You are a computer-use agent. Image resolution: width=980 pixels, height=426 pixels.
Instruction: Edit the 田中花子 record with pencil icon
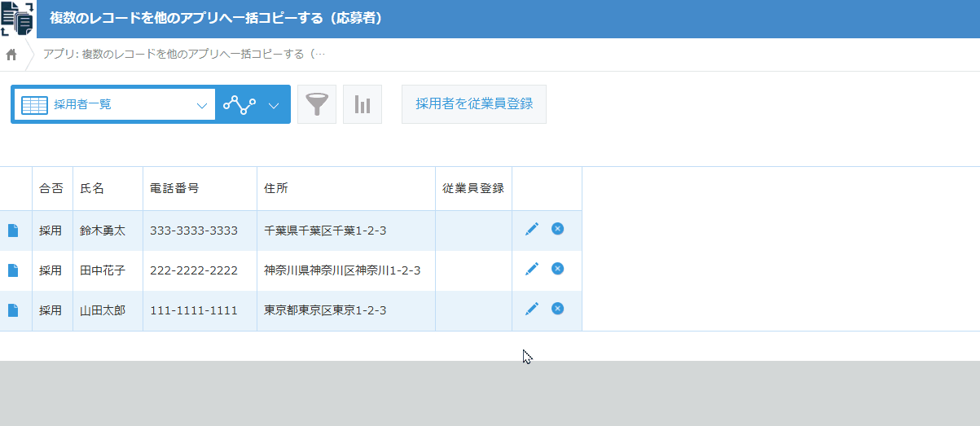pyautogui.click(x=532, y=269)
